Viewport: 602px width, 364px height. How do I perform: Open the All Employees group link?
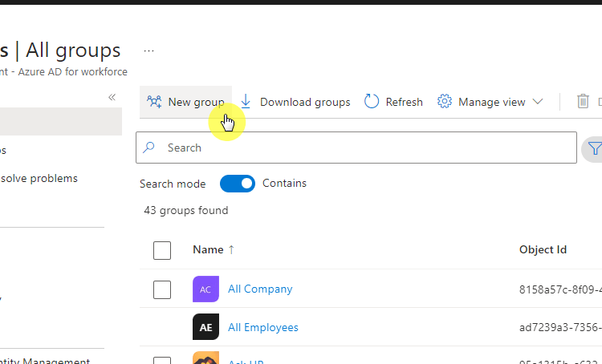pyautogui.click(x=263, y=327)
